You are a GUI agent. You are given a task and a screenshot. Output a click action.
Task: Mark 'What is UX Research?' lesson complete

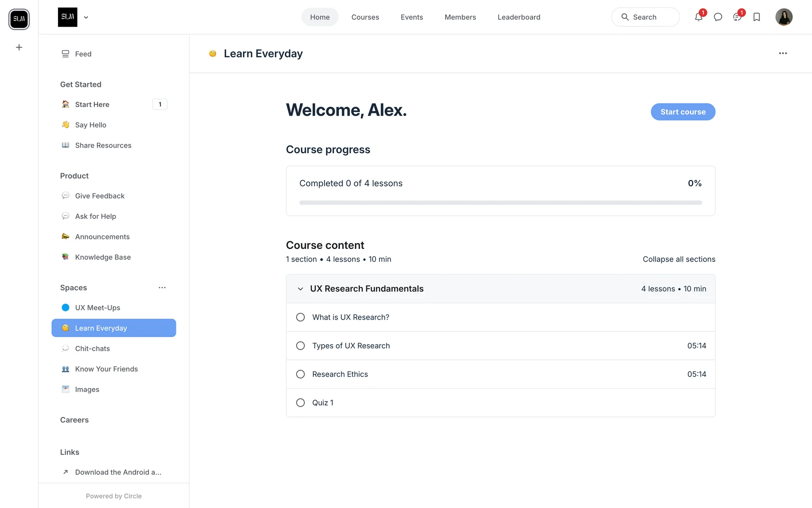pos(300,317)
